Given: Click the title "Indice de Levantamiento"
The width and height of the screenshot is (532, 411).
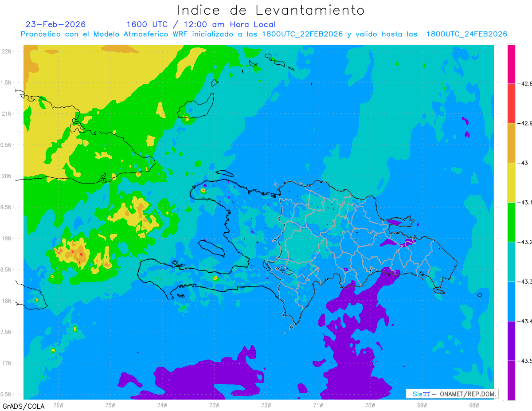Looking at the screenshot, I should [271, 10].
